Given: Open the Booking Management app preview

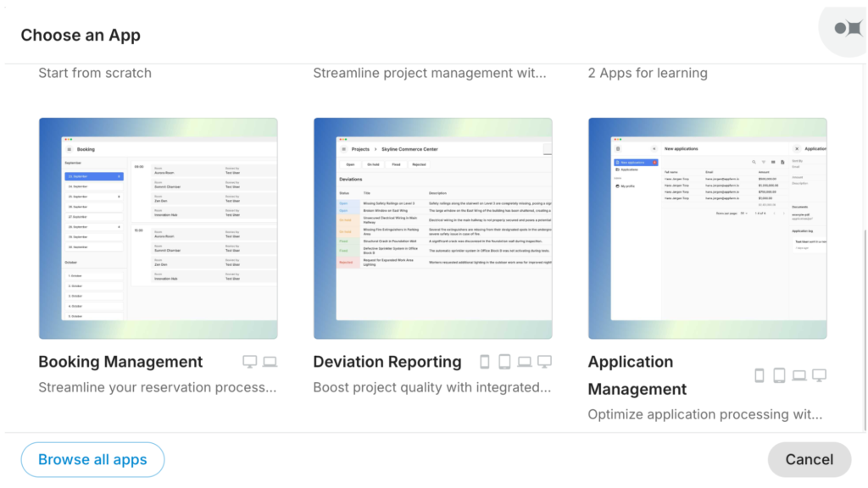Looking at the screenshot, I should click(x=158, y=228).
